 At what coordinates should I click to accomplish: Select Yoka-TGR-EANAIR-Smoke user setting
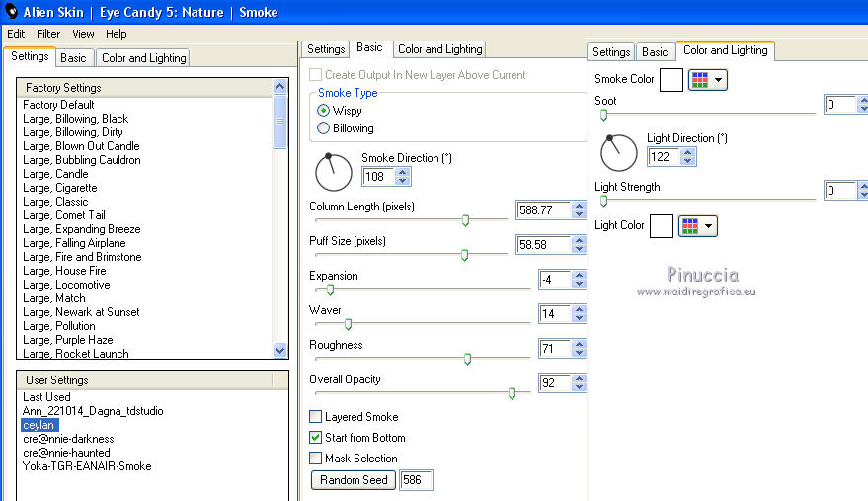click(x=87, y=466)
